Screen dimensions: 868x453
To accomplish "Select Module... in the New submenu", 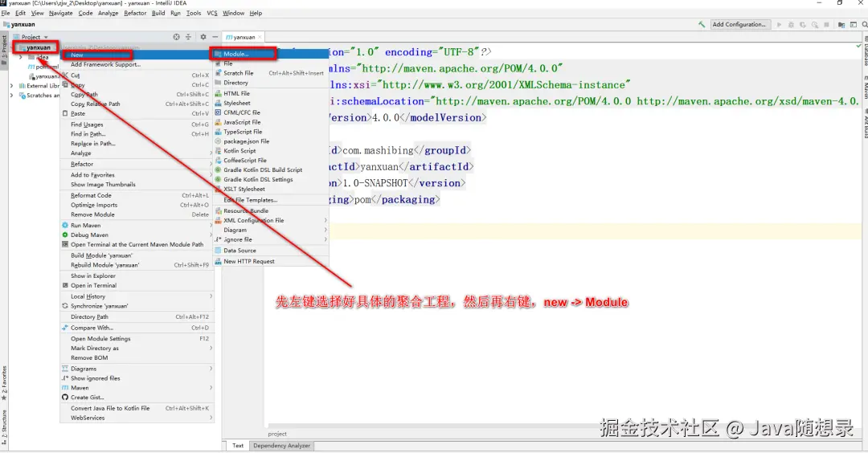I will click(x=272, y=54).
